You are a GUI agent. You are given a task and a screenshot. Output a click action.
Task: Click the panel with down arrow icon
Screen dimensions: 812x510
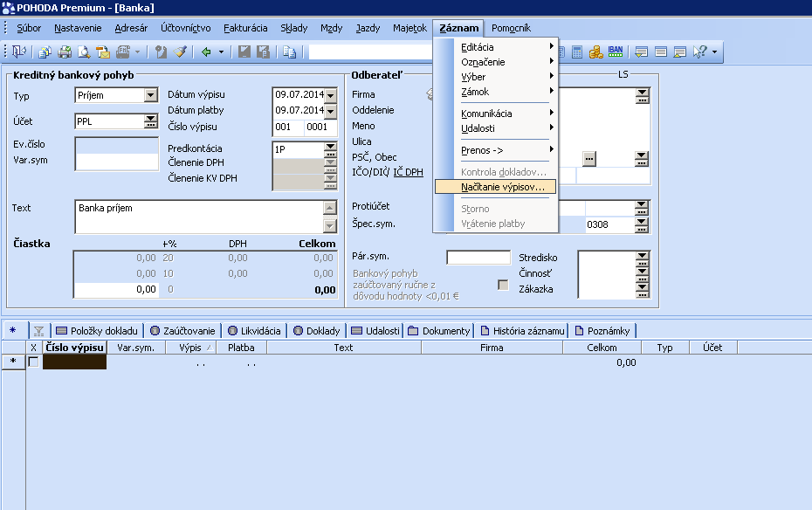641,52
